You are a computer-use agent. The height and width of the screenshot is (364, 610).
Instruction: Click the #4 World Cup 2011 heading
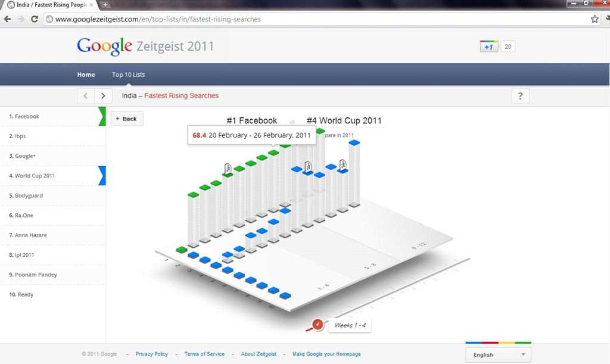click(344, 120)
